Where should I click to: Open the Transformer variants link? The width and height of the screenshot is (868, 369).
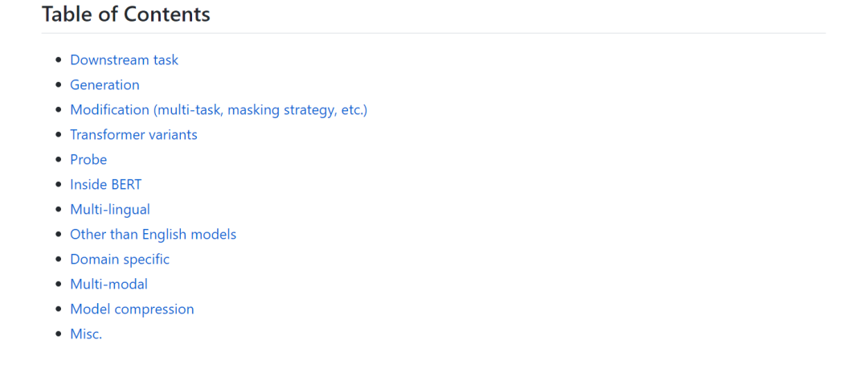click(133, 135)
